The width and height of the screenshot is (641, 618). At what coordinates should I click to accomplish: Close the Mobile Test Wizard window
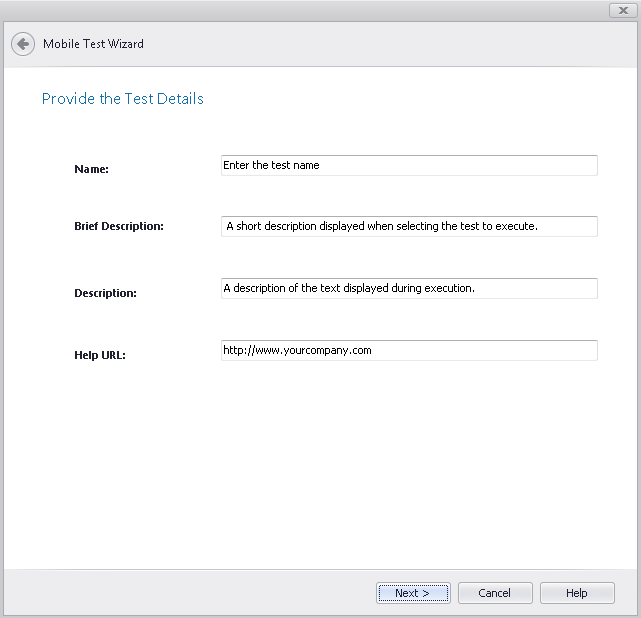622,10
